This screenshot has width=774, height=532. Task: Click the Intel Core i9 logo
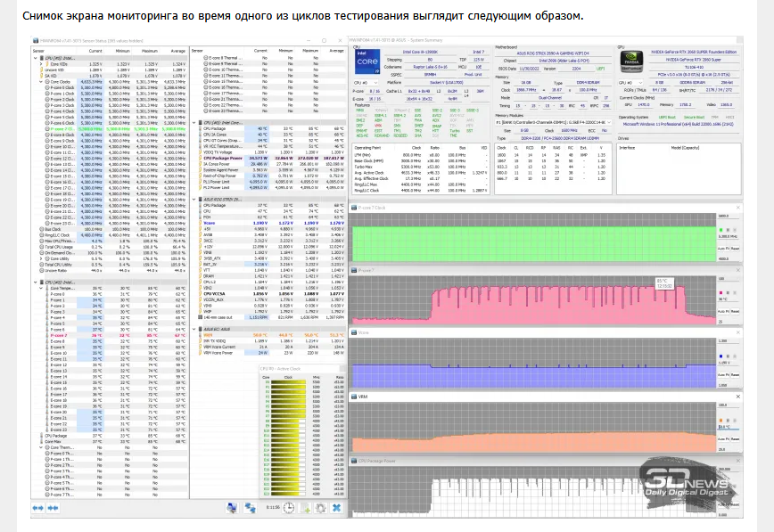pos(367,61)
